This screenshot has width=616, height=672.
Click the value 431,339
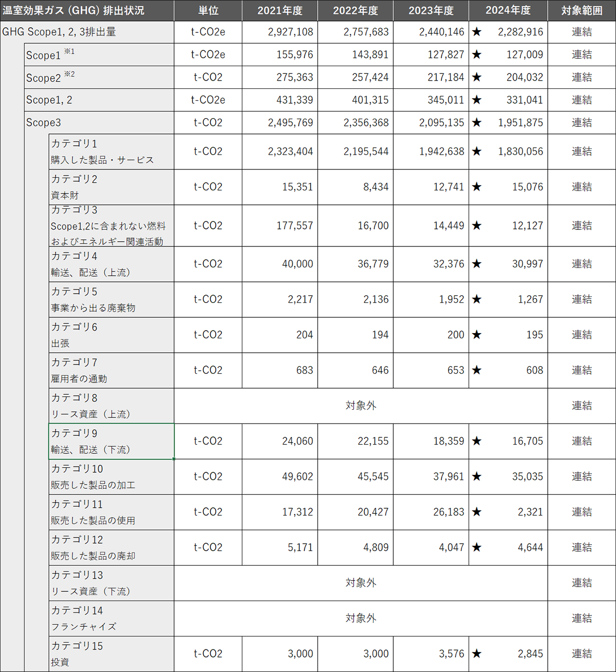coord(295,100)
